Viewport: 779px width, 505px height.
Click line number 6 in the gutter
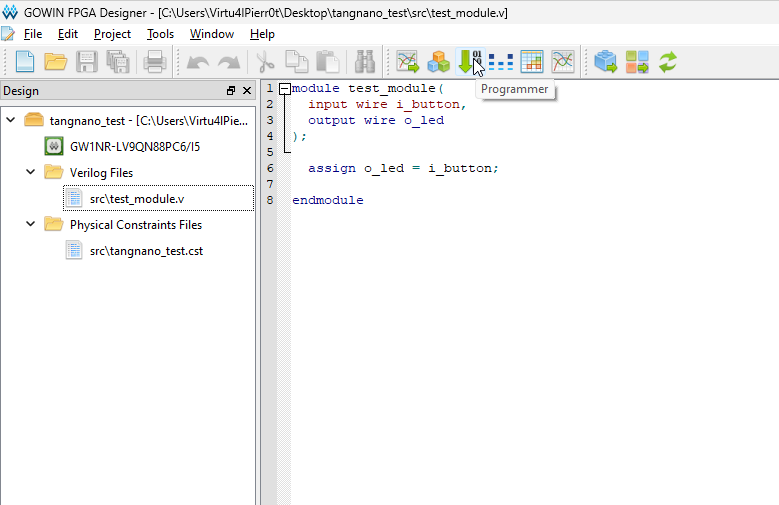pyautogui.click(x=270, y=168)
